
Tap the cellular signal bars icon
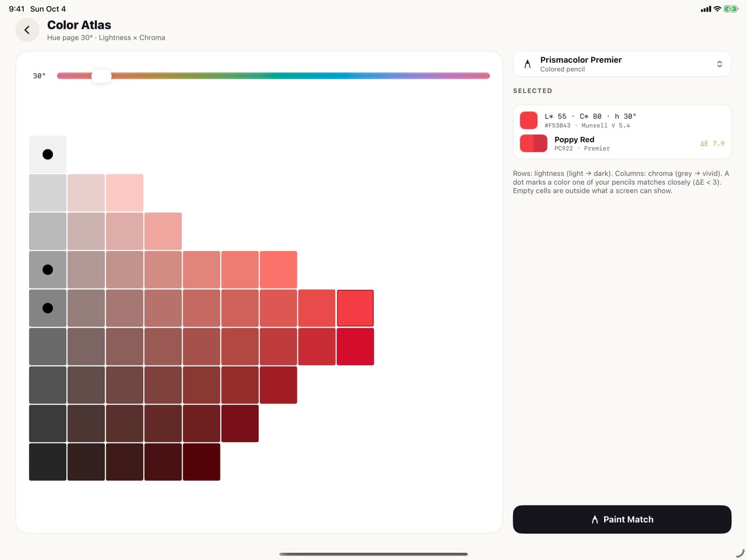pyautogui.click(x=705, y=9)
